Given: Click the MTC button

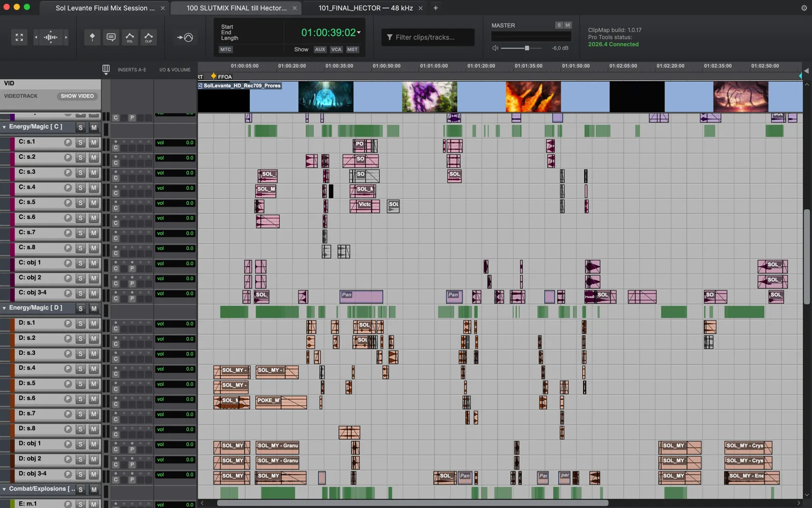Looking at the screenshot, I should point(225,49).
